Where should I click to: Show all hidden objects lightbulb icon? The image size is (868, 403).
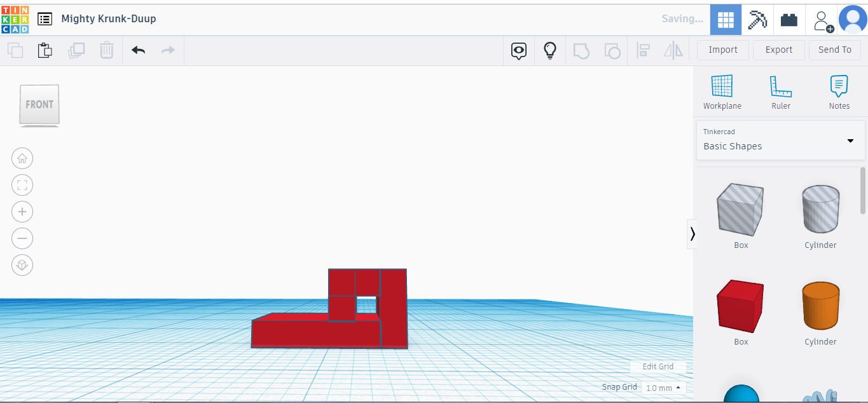(x=550, y=50)
